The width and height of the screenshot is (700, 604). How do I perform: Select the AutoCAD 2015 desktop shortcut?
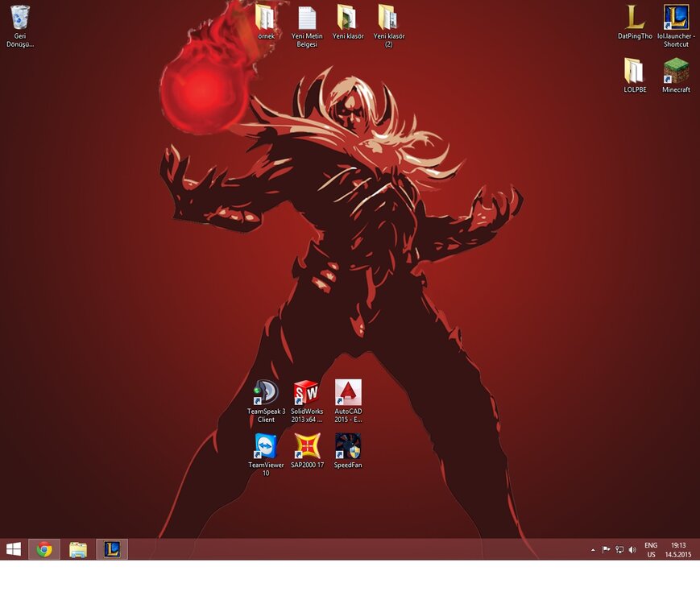[348, 393]
